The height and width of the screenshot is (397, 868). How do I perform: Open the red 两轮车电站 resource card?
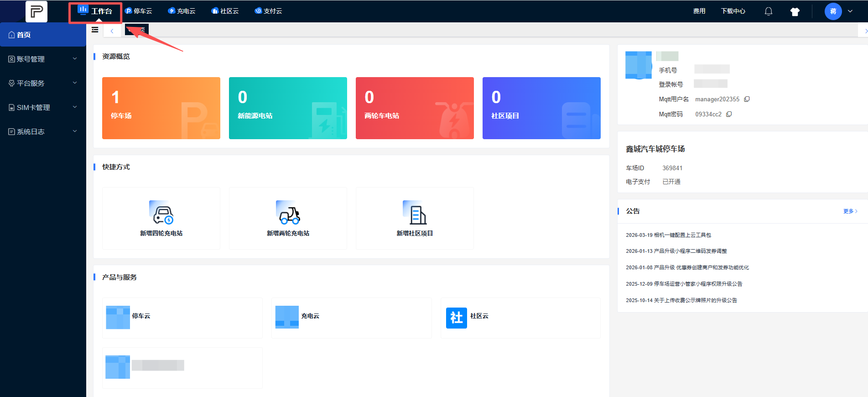(415, 108)
